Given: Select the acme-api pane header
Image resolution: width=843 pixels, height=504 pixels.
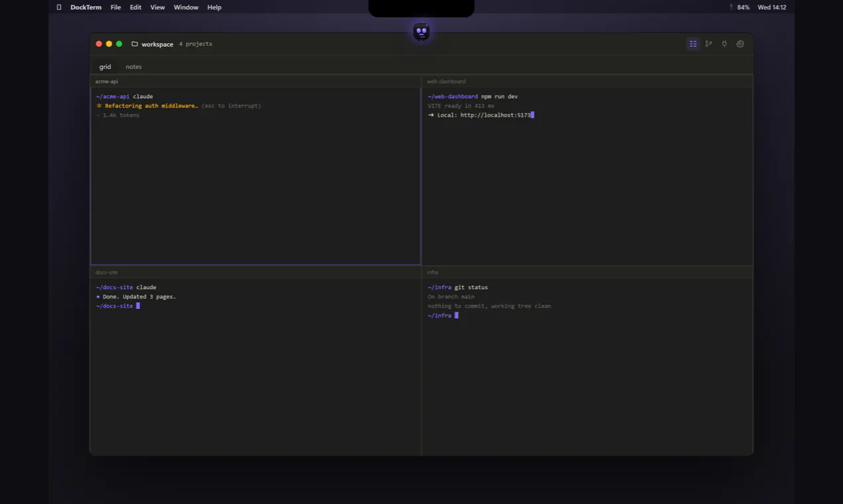Looking at the screenshot, I should click(256, 82).
